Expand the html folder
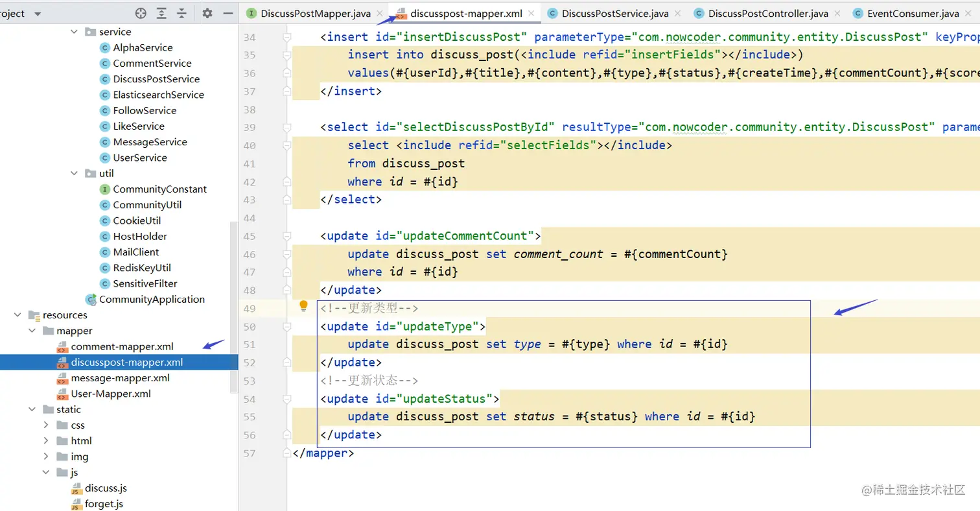Image resolution: width=980 pixels, height=511 pixels. pos(46,441)
